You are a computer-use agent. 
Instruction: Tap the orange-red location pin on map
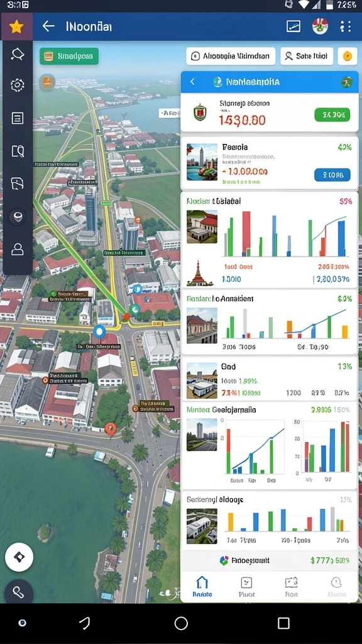[x=110, y=429]
